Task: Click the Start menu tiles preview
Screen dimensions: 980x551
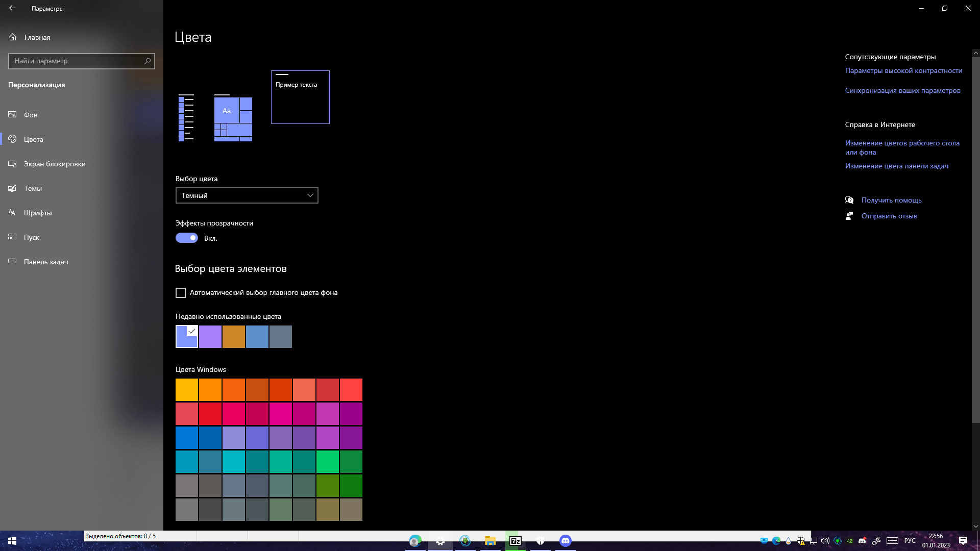Action: (233, 118)
